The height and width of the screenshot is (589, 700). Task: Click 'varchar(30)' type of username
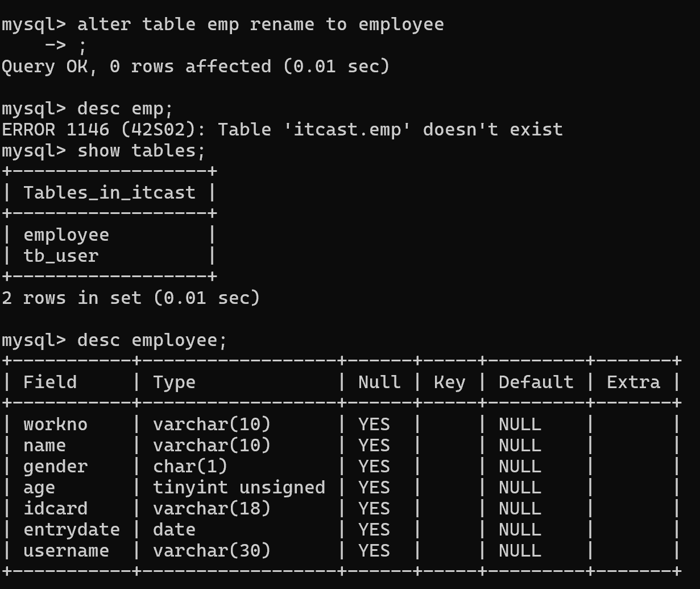212,550
